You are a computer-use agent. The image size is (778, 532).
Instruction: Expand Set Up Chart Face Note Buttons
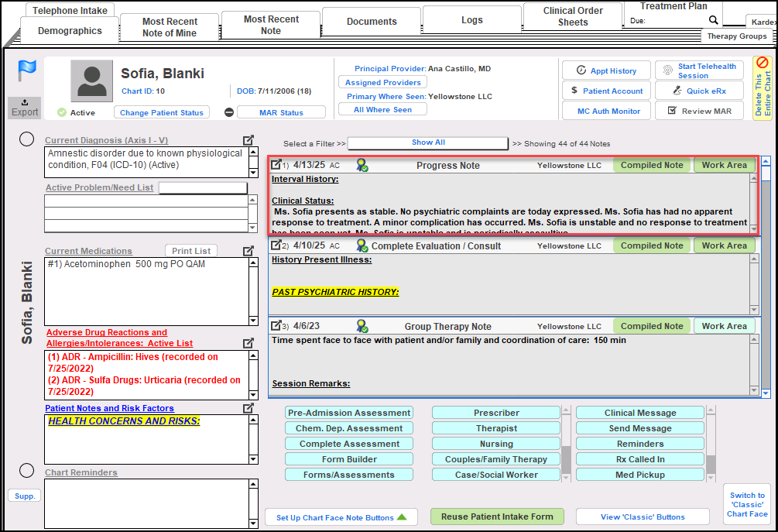click(341, 517)
